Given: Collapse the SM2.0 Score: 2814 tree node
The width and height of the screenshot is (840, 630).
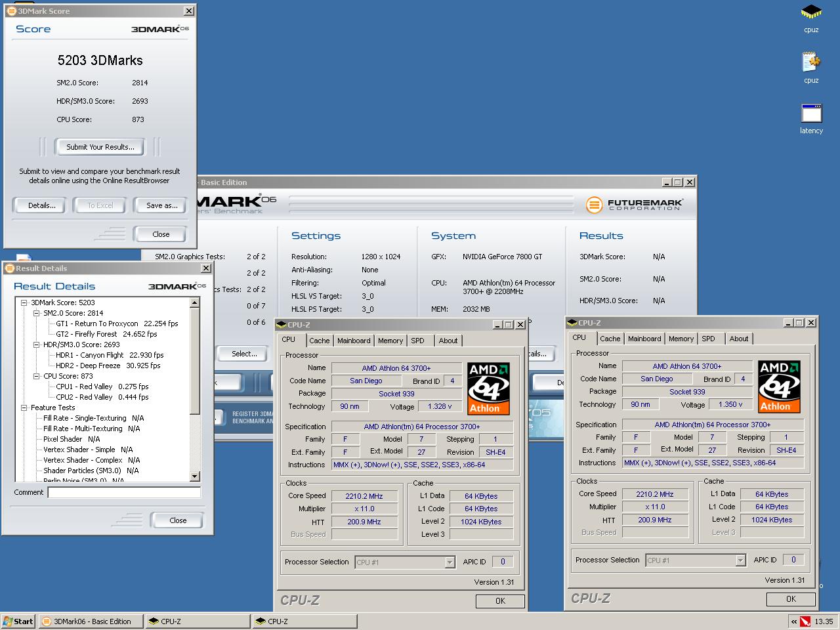Looking at the screenshot, I should pyautogui.click(x=37, y=313).
